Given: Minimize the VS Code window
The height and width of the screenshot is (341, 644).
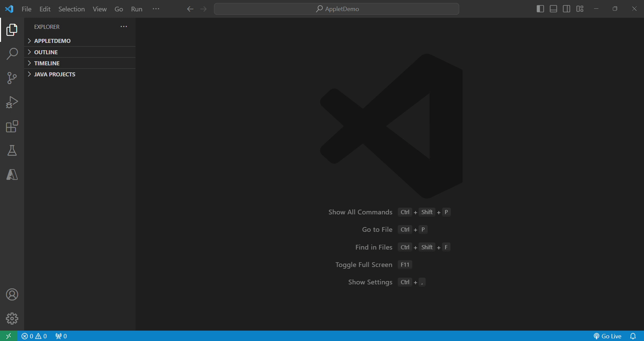Looking at the screenshot, I should 596,9.
